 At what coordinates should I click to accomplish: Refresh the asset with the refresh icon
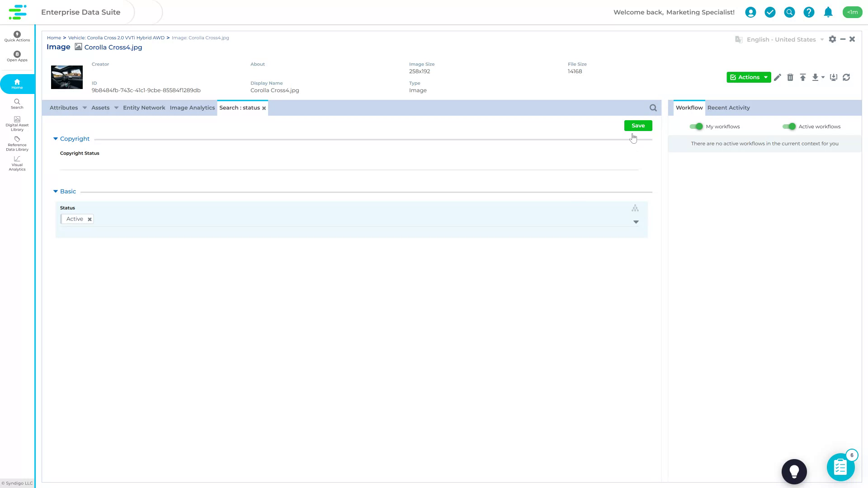[846, 77]
